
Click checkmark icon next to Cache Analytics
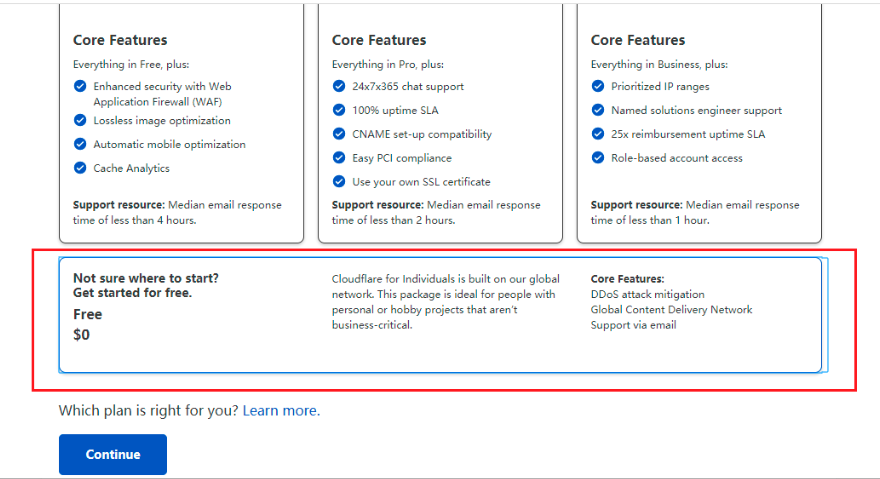coord(80,168)
